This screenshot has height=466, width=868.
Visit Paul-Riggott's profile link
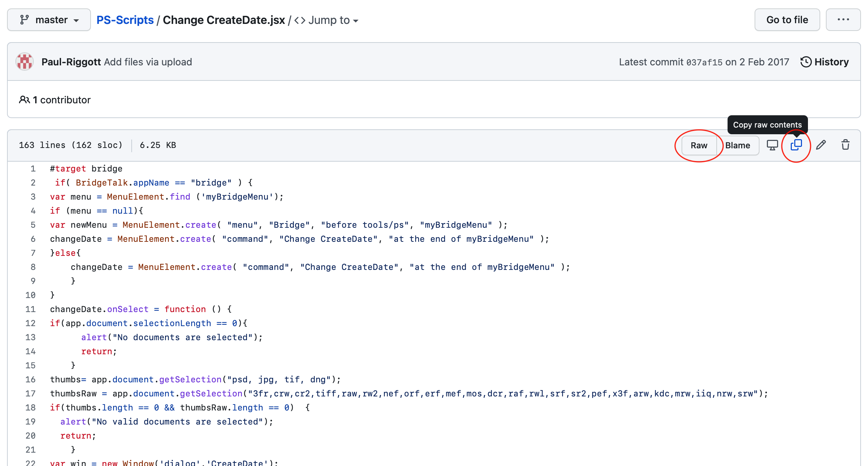pos(71,62)
